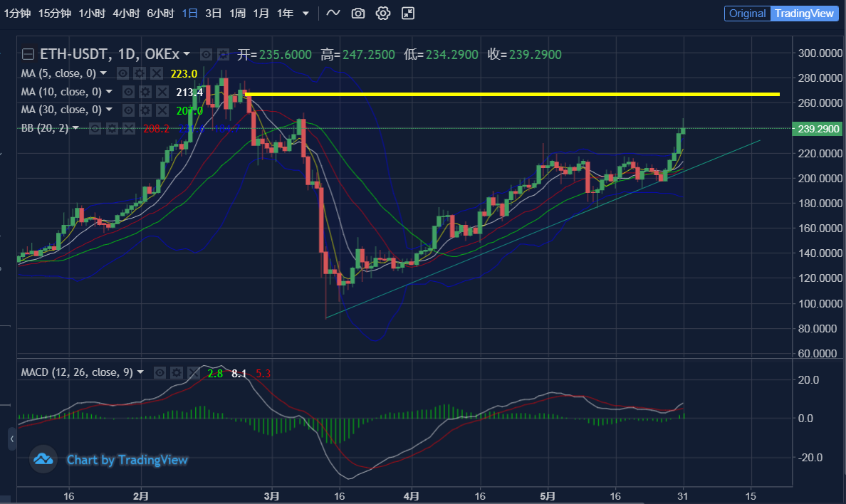Remove the MA 10 indicator
The width and height of the screenshot is (846, 504).
tap(162, 93)
